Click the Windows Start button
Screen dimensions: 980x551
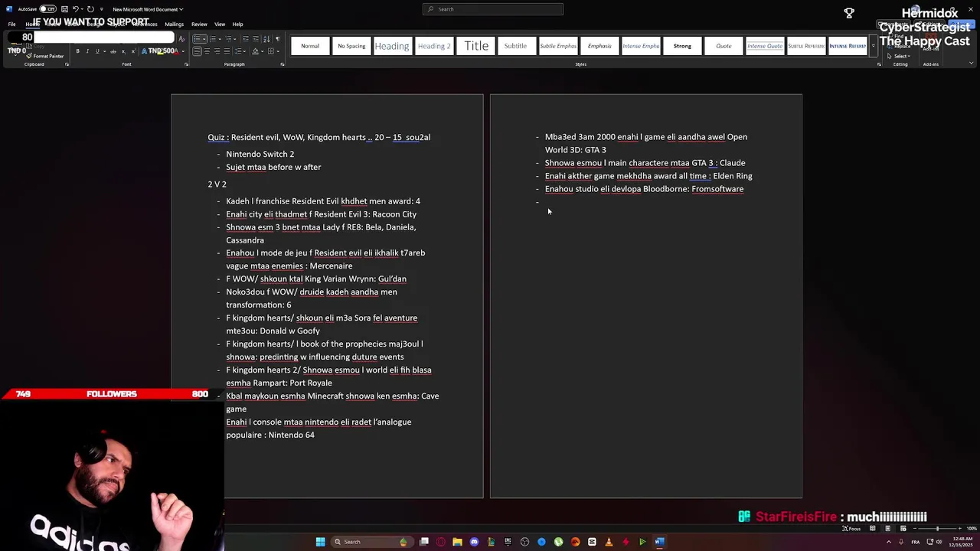click(x=320, y=542)
